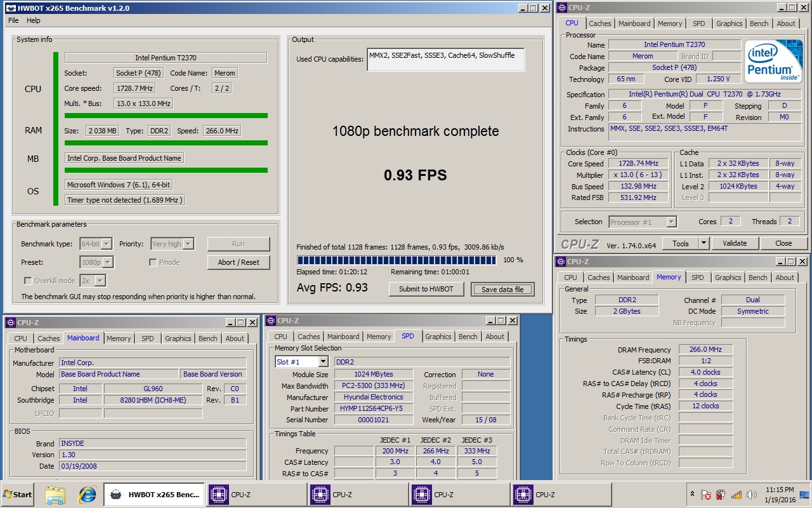Click the Core Speed 1728.74 MHz value
Image resolution: width=812 pixels, height=508 pixels.
click(x=639, y=163)
